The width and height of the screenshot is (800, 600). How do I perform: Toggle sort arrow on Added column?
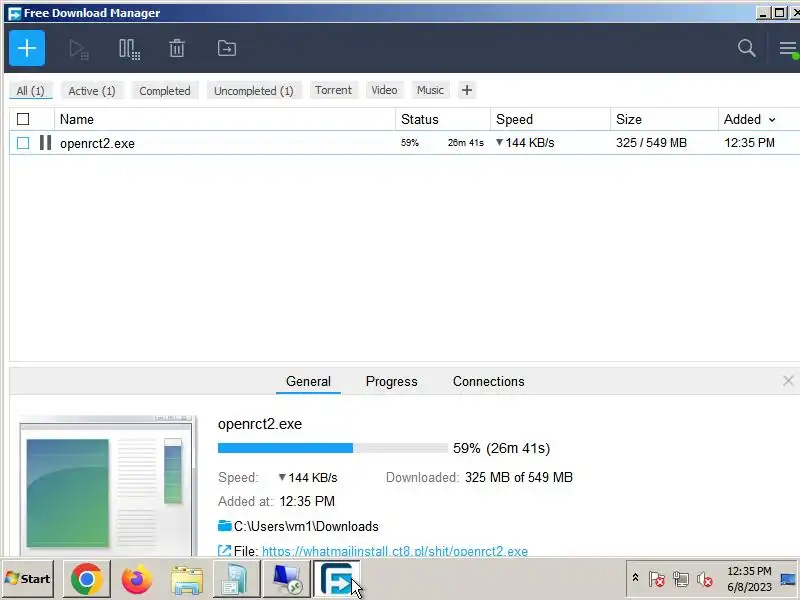(x=772, y=120)
